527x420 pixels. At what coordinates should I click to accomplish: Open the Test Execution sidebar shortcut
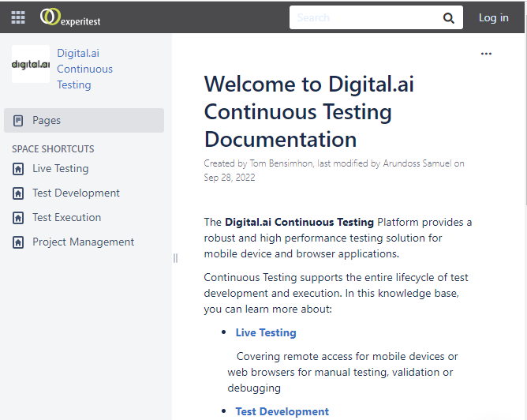coord(66,218)
